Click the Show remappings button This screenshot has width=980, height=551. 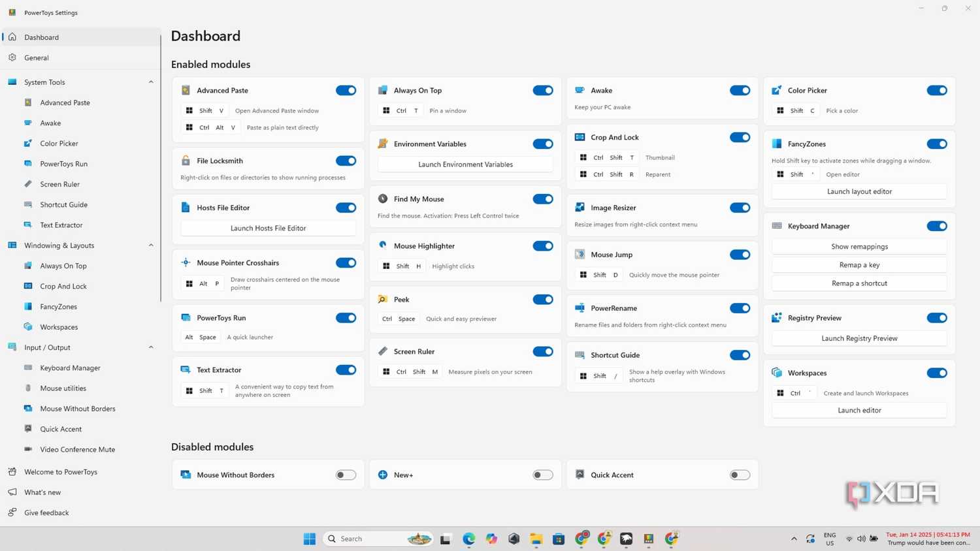point(859,246)
